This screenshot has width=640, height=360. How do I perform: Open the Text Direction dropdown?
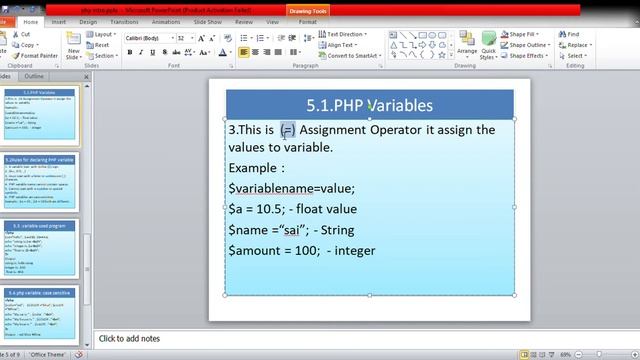click(x=343, y=34)
